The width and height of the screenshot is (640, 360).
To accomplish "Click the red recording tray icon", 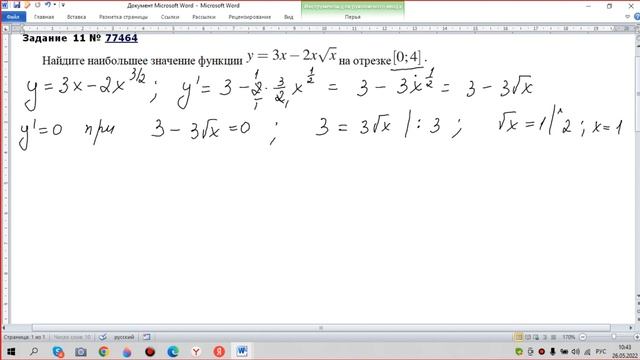I will click(x=542, y=351).
